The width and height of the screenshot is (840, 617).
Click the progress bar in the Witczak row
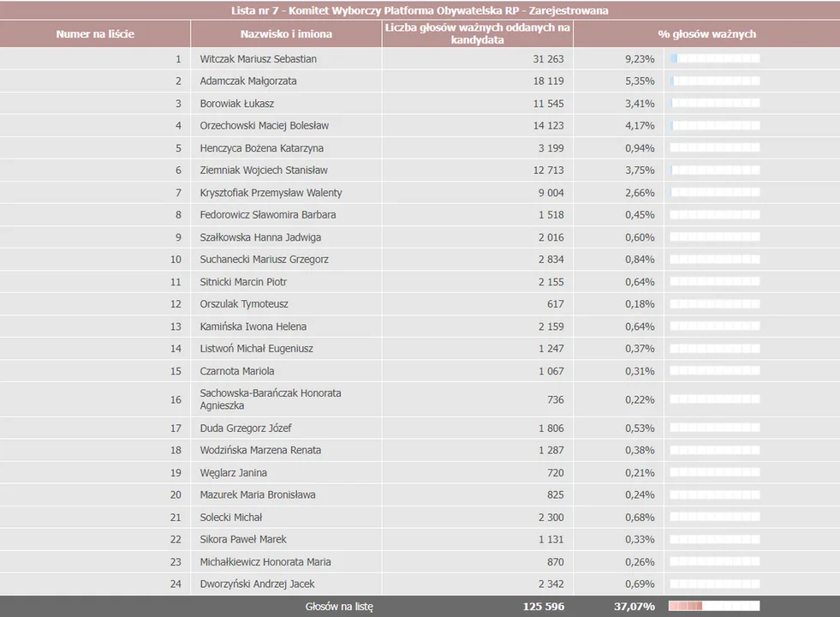click(x=715, y=58)
